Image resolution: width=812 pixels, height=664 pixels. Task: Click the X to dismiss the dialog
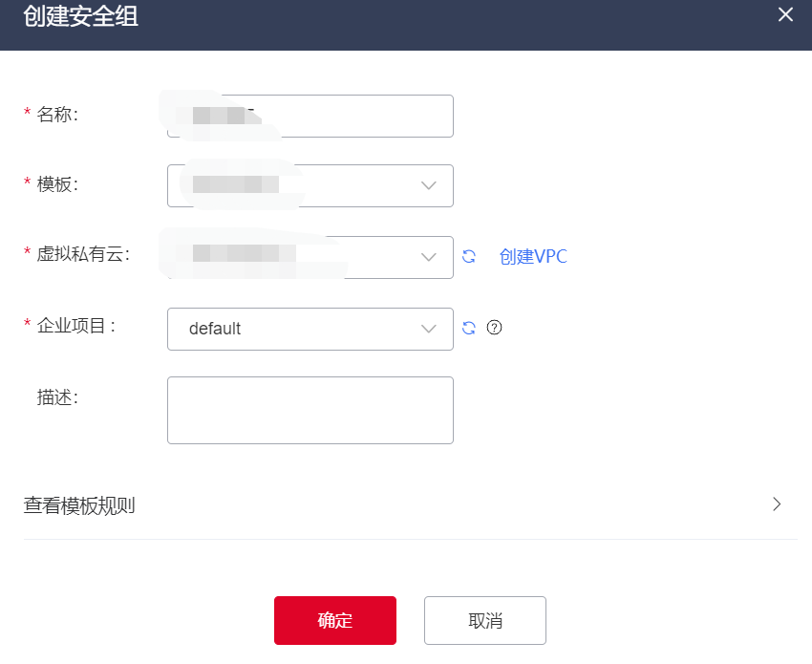pyautogui.click(x=785, y=15)
